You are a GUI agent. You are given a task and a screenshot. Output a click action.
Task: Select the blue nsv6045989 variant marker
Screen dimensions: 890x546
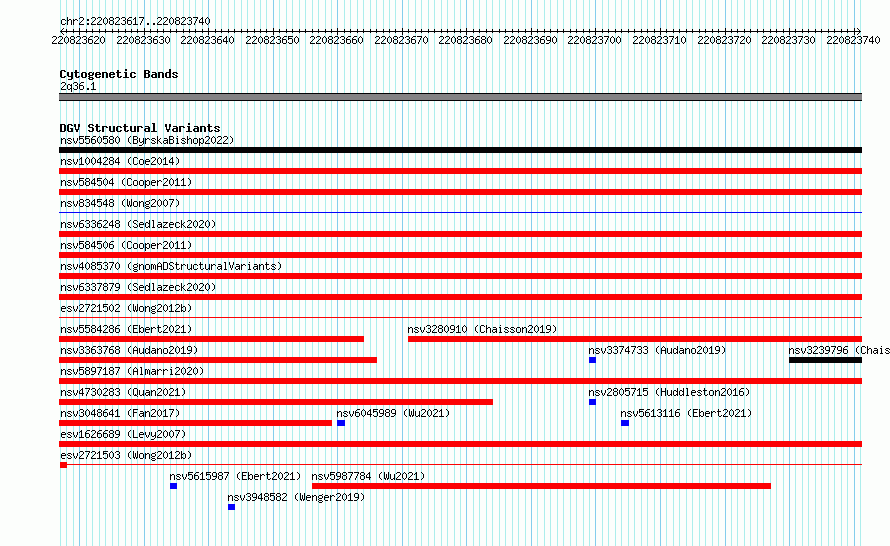click(x=341, y=423)
